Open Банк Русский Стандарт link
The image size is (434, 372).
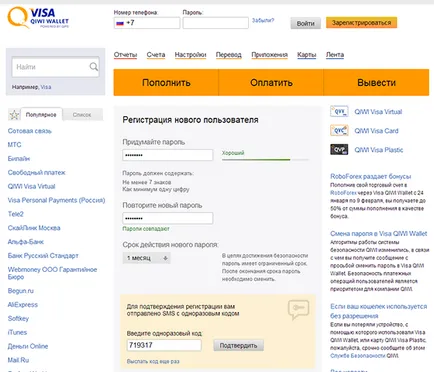(x=43, y=256)
